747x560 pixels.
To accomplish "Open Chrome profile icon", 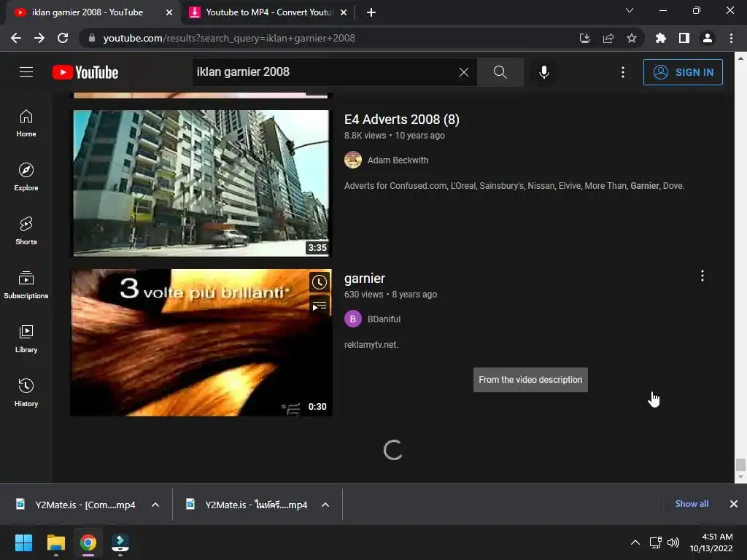I will [x=708, y=38].
